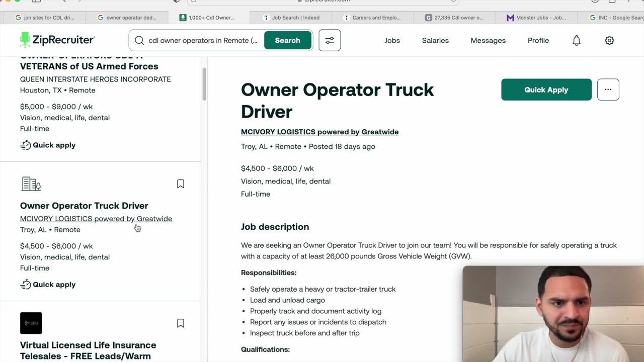Click 'Properly track and document activity log'
Viewport: 644px width, 362px height.
(x=315, y=311)
